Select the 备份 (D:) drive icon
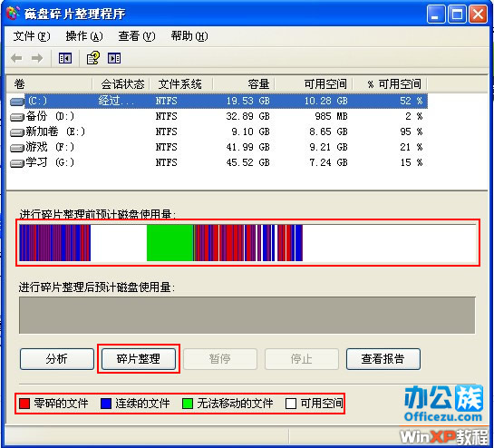This screenshot has height=448, width=494. tap(16, 117)
